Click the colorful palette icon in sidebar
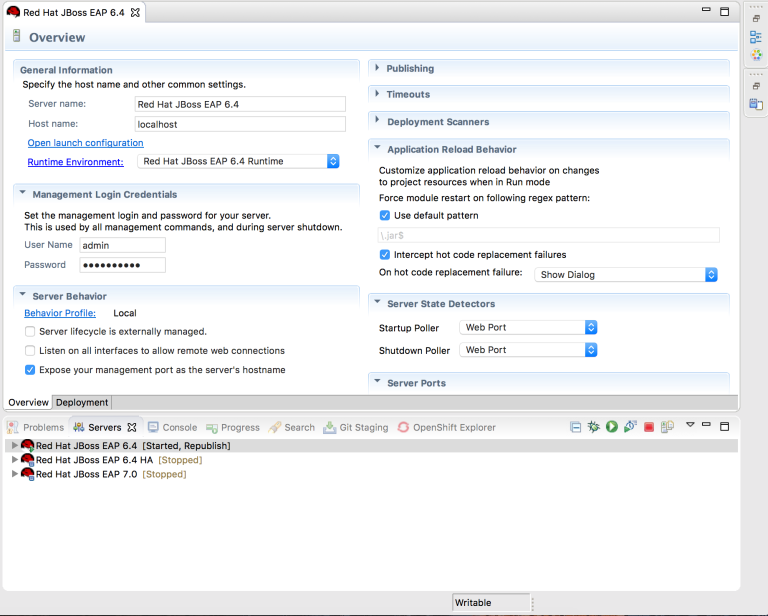Image resolution: width=768 pixels, height=616 pixels. click(756, 55)
